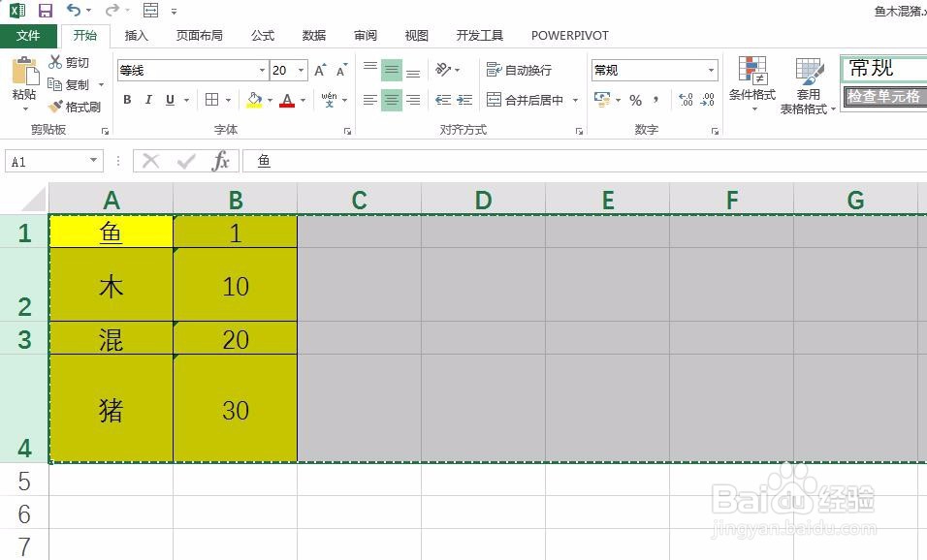Toggle Center horizontal alignment
This screenshot has width=927, height=560.
(392, 100)
